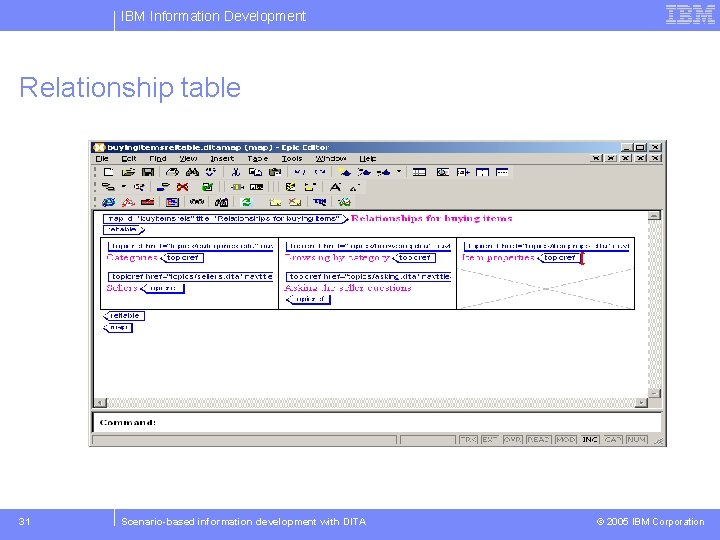Viewport: 720px width, 540px height.
Task: Click the Redo arrow icon
Action: [320, 172]
